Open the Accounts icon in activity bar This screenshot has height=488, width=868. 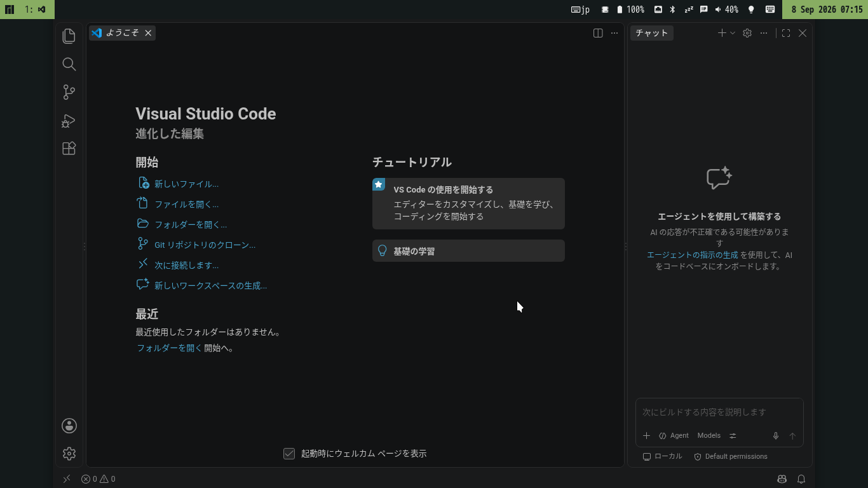point(69,426)
